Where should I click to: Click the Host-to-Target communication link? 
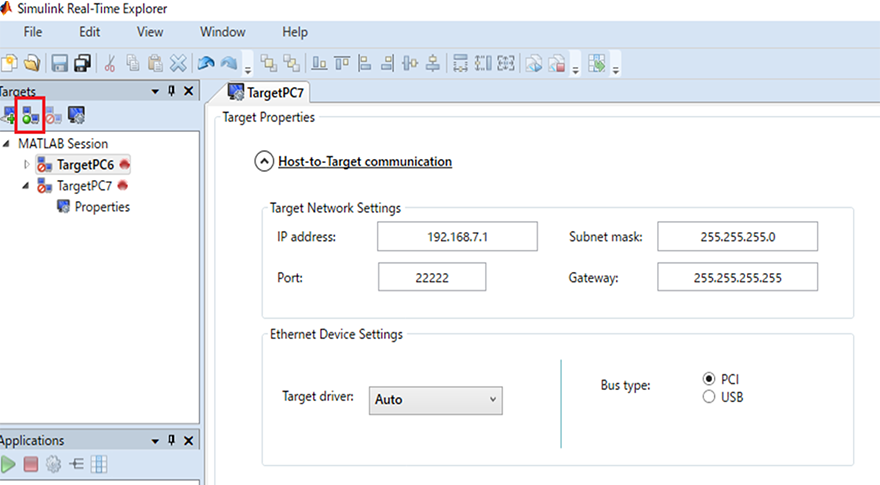pyautogui.click(x=365, y=162)
